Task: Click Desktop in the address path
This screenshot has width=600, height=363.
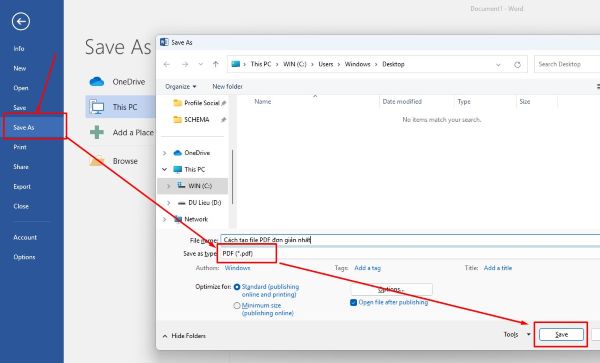Action: pos(393,64)
